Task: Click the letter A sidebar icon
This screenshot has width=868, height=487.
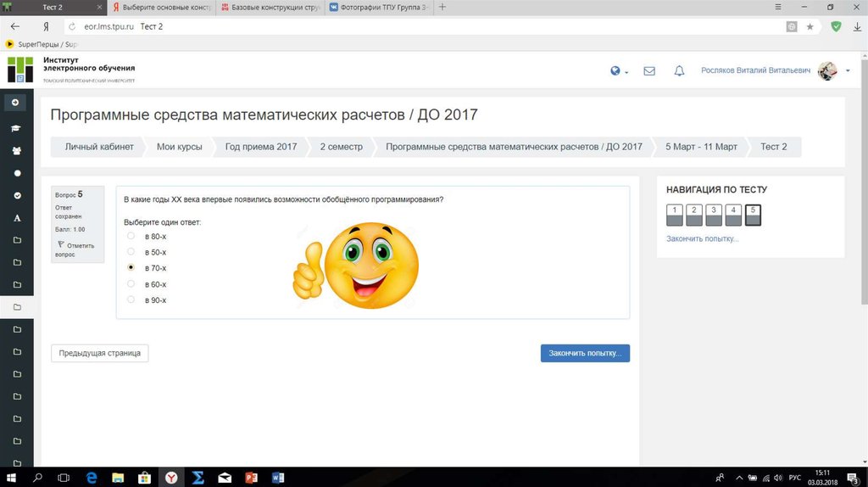Action: [17, 218]
